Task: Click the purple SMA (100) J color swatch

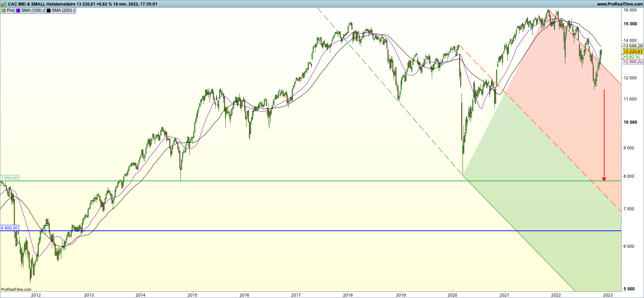Action: pyautogui.click(x=18, y=10)
